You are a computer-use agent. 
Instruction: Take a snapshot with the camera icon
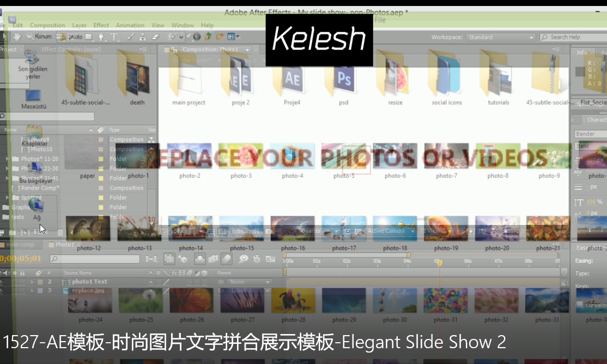[x=268, y=231]
